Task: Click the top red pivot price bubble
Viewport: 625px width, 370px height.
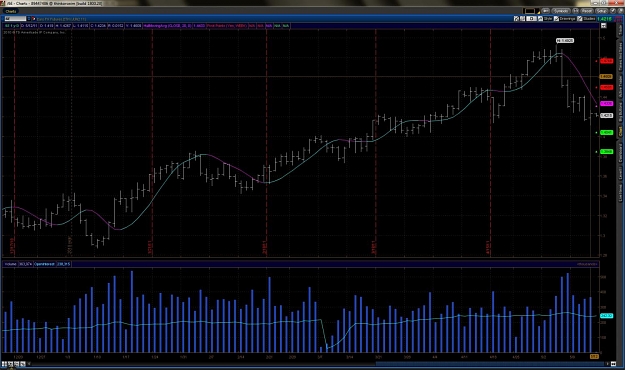Action: [606, 61]
